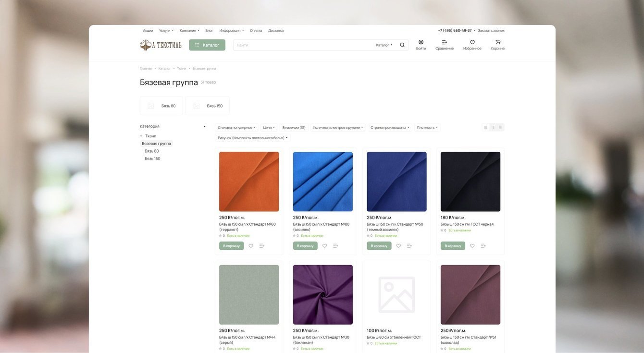
Task: Add black ГОСТ fabric to comparison
Action: 483,246
